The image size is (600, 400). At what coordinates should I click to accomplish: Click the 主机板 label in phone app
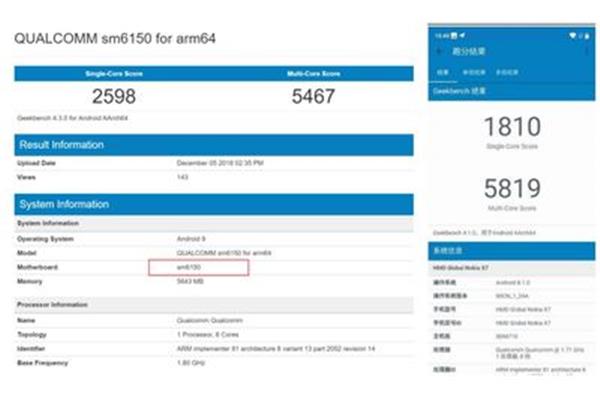point(442,336)
